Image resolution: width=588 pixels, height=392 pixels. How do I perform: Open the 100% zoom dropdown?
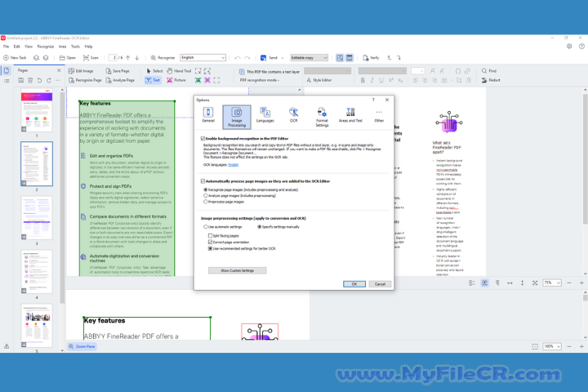tap(552, 346)
